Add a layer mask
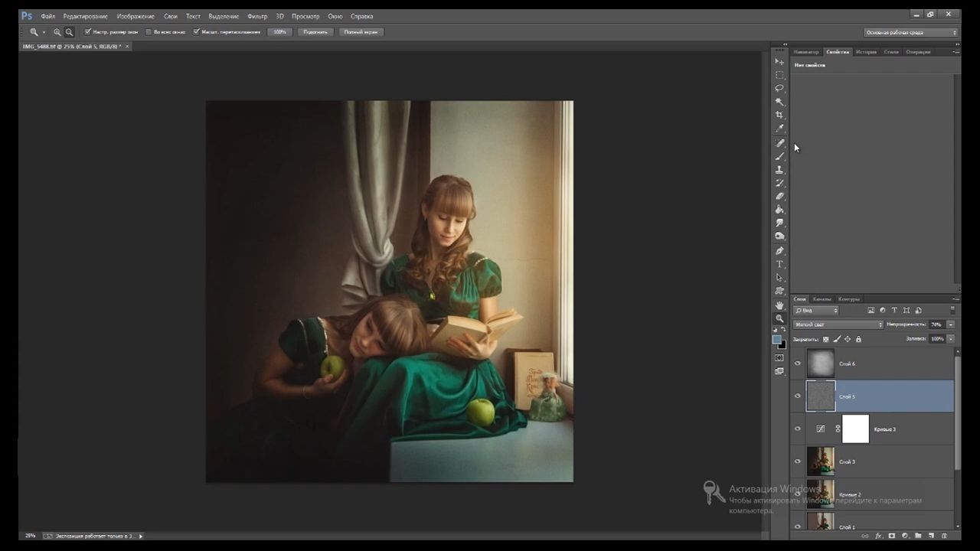The image size is (980, 551). point(892,536)
